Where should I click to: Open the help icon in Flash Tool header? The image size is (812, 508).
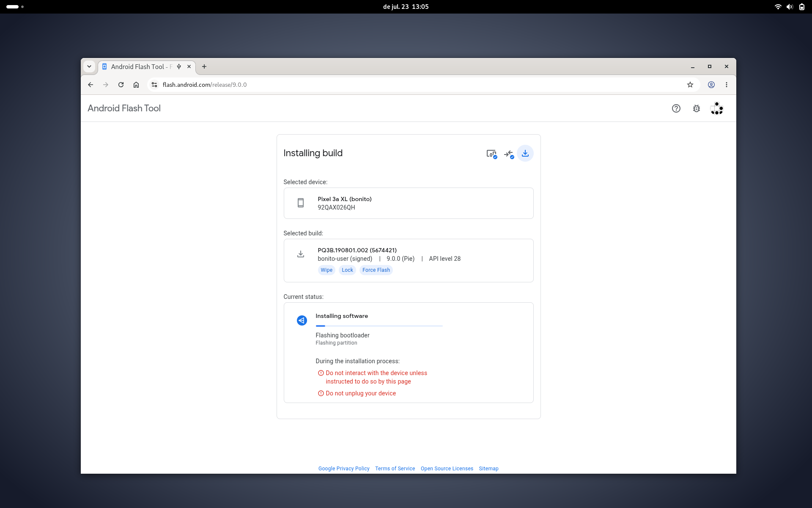click(x=676, y=108)
